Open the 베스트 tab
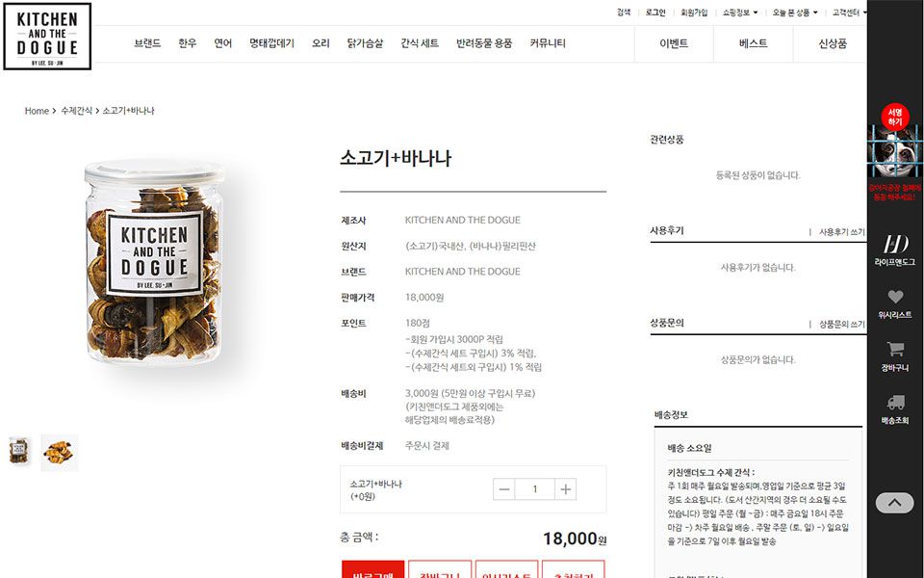This screenshot has height=578, width=924. pyautogui.click(x=753, y=43)
